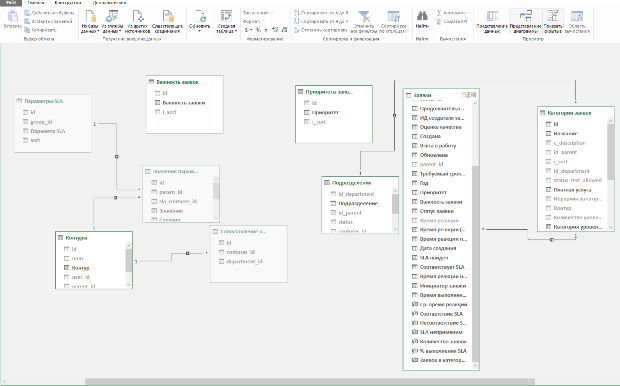Open the From Database dropdown arrow
This screenshot has height=386, width=620.
pos(98,31)
